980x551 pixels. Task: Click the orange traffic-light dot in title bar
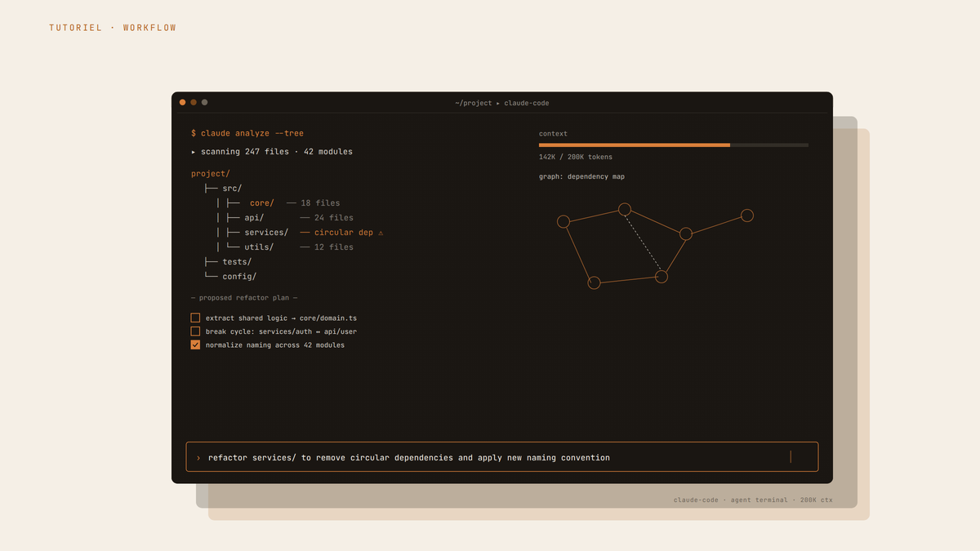[x=182, y=102]
